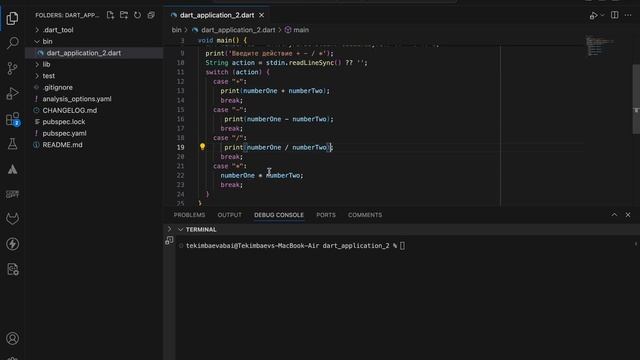Screen dimensions: 640x360
Task: Select the DEBUG CONSOLE tab
Action: pos(279,215)
